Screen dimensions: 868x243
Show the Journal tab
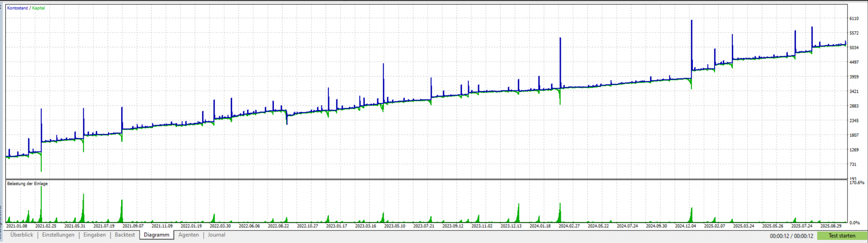[216, 235]
